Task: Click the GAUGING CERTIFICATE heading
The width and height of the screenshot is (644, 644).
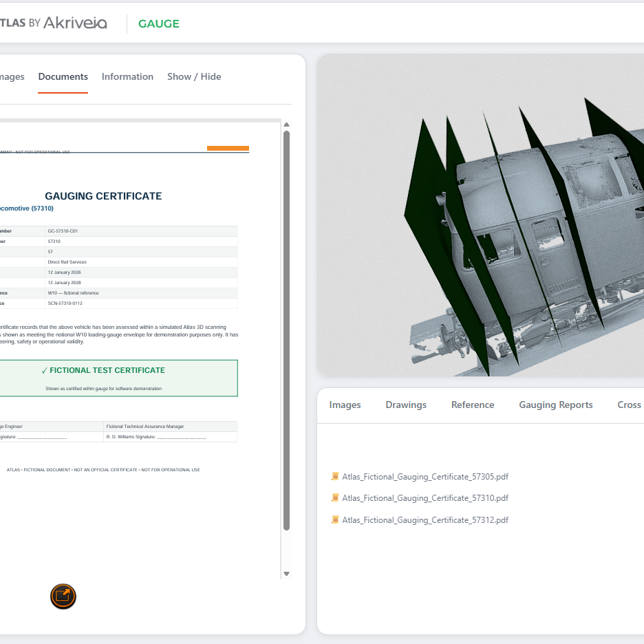Action: pos(103,196)
